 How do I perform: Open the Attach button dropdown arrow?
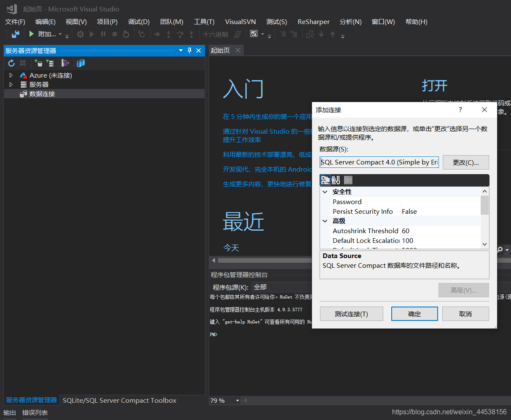(x=60, y=34)
